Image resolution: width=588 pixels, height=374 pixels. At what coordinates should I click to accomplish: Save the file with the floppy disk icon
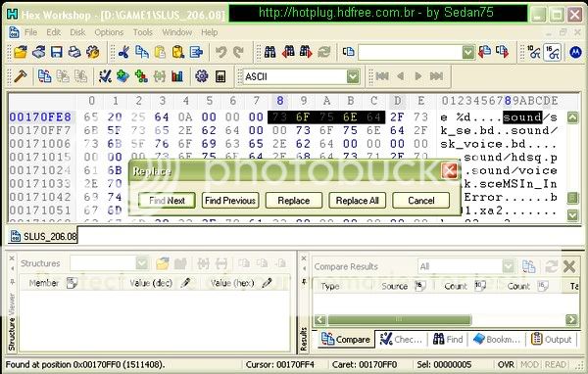(57, 52)
